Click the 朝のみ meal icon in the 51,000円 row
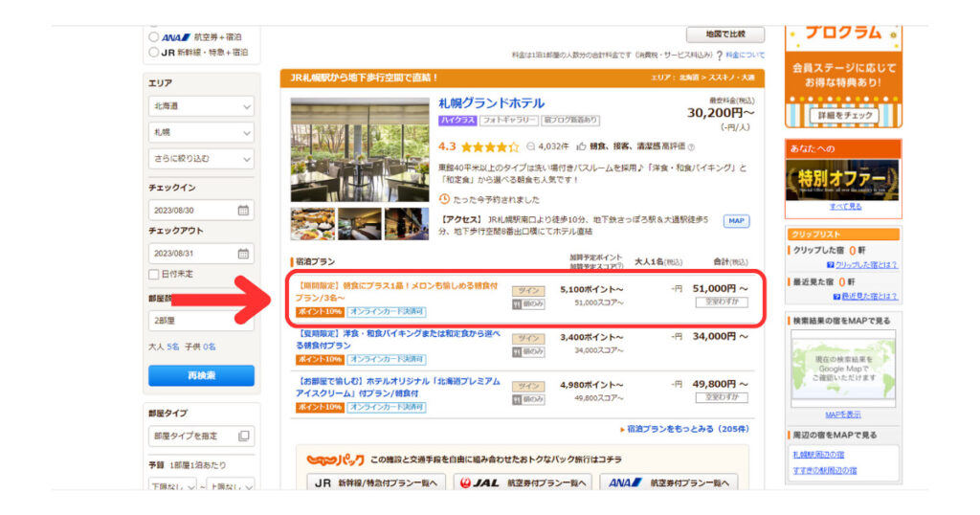 (528, 304)
